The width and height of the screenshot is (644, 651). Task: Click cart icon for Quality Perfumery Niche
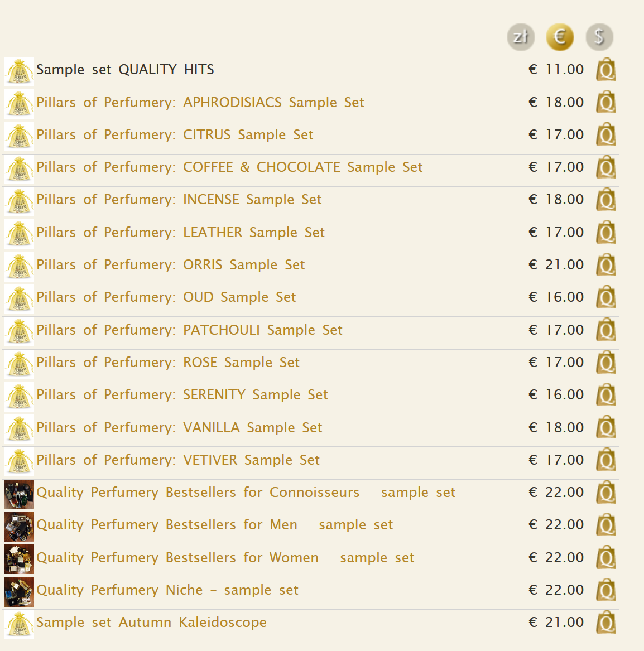pos(605,590)
